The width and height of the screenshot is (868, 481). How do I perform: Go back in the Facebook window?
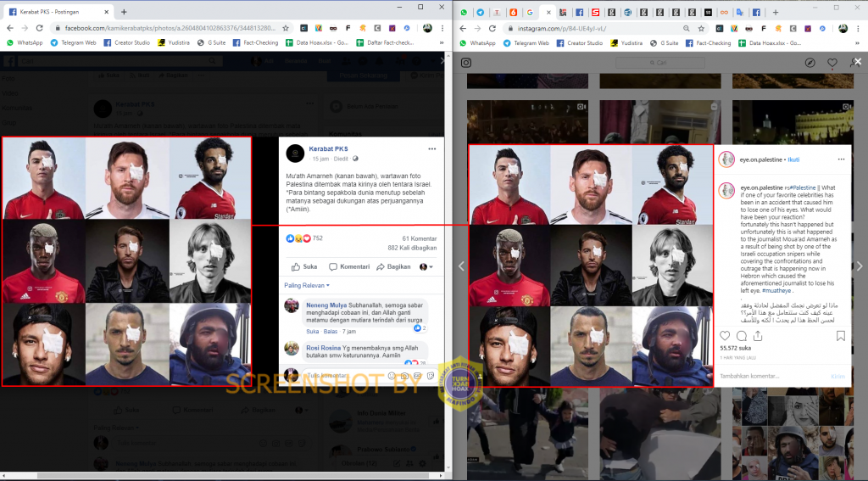click(x=10, y=28)
